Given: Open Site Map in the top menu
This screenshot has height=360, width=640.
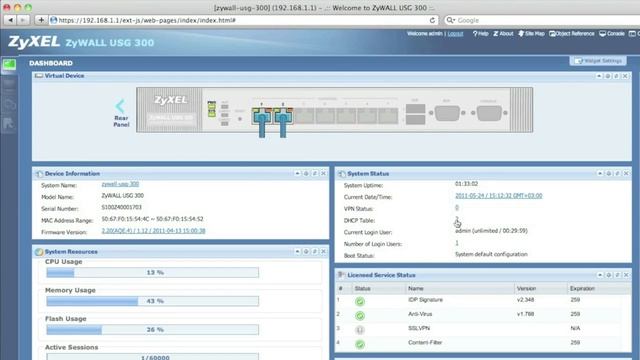Looking at the screenshot, I should coord(531,34).
